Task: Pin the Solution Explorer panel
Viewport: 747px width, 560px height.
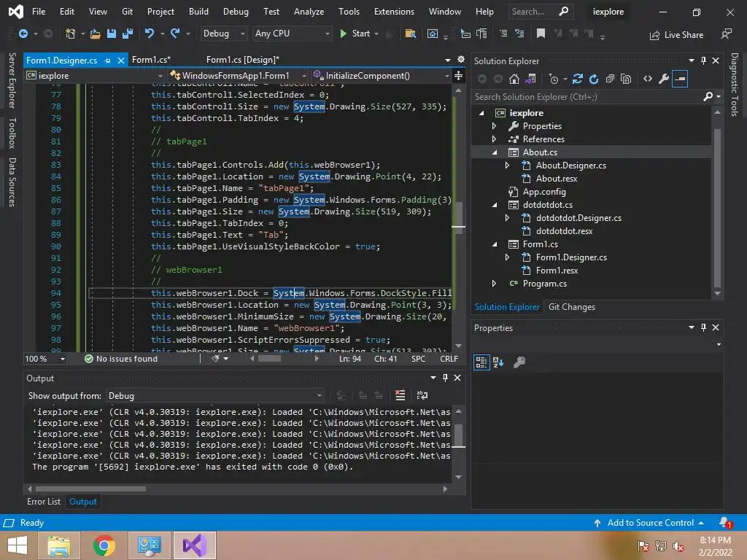Action: pyautogui.click(x=704, y=61)
